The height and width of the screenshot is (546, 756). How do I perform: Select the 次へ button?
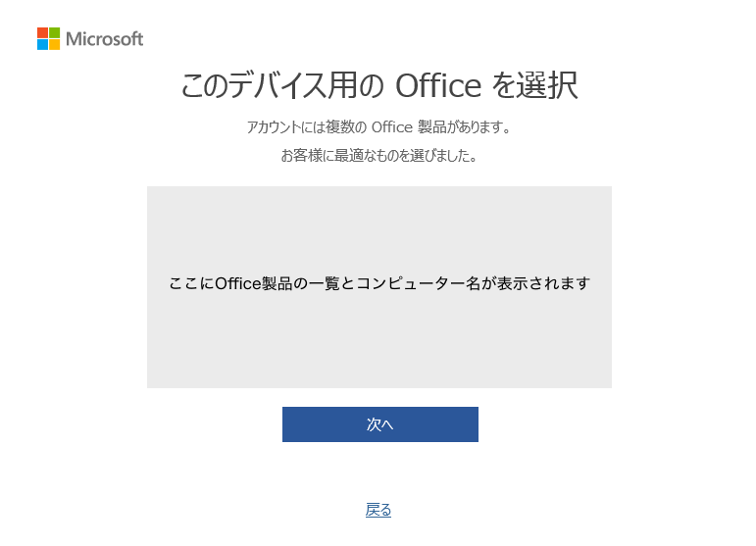379,424
